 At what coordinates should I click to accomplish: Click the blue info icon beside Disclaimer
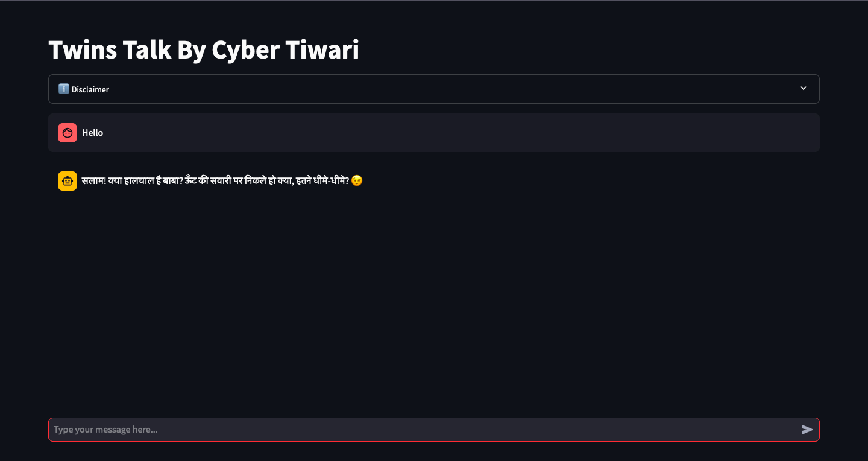tap(63, 89)
